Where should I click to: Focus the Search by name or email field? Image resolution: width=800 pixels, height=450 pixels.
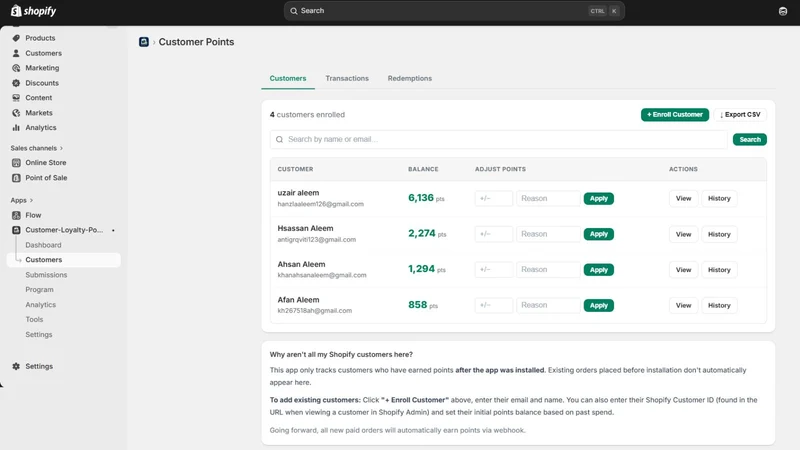(498, 139)
